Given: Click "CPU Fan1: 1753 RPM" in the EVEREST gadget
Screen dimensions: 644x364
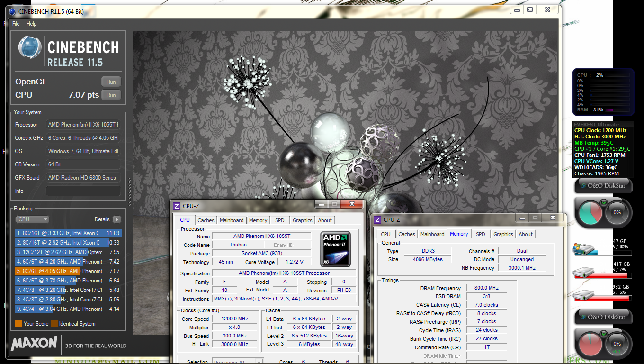Looking at the screenshot, I should (599, 155).
